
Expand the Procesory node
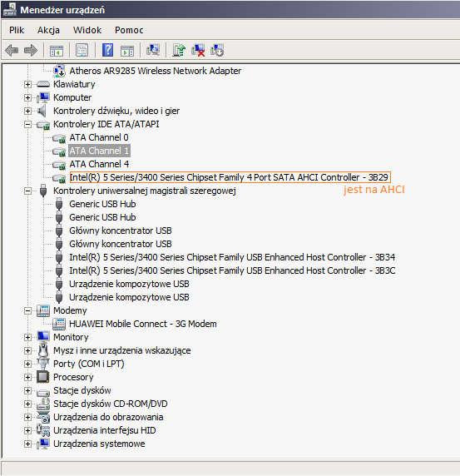point(27,377)
